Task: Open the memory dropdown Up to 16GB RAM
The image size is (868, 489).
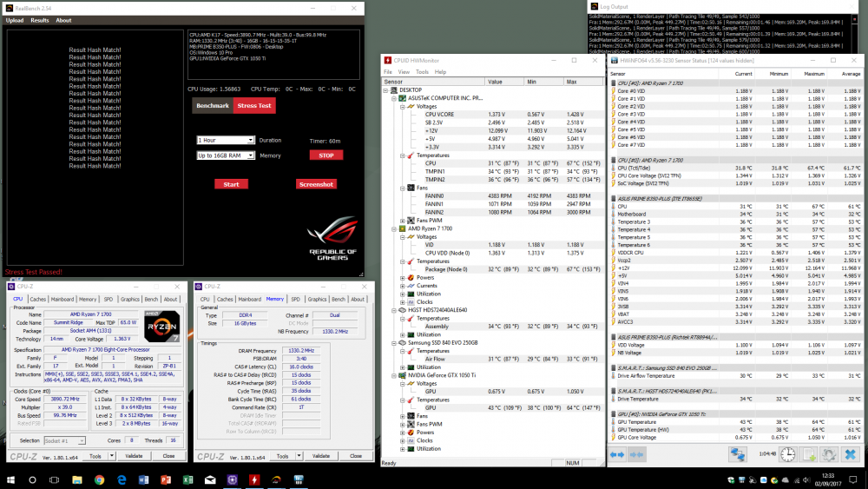Action: [226, 155]
